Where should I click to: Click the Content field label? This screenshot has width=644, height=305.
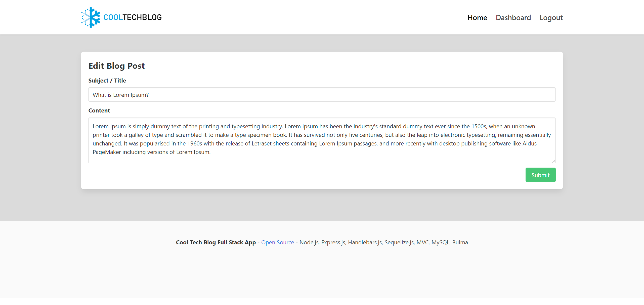[x=99, y=110]
